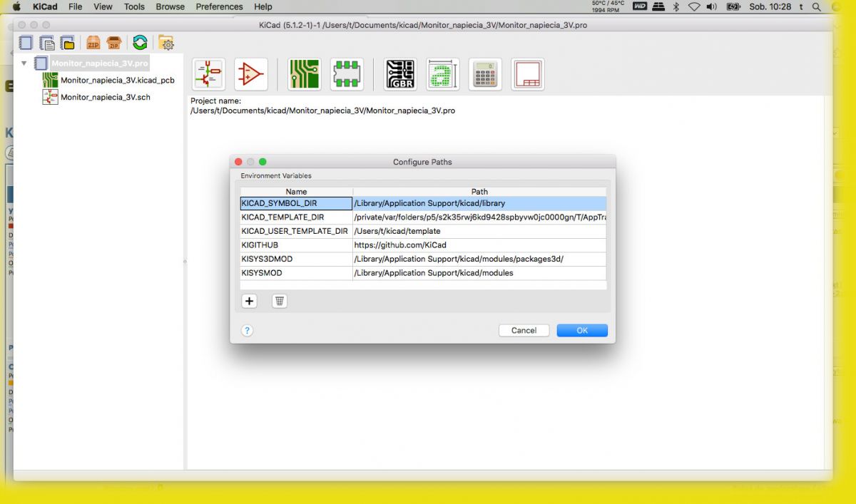Click the Bluetooth menu bar icon
Screen dimensions: 856x504
(676, 6)
